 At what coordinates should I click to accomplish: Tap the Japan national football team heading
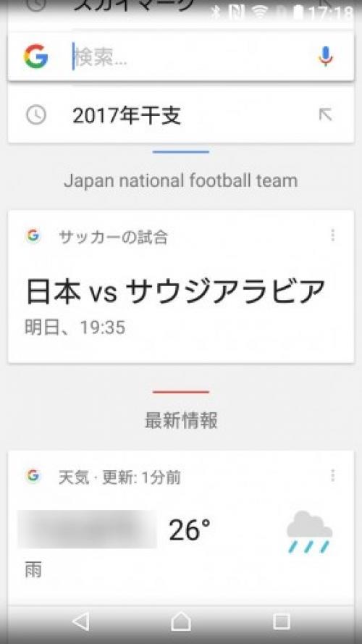[181, 180]
